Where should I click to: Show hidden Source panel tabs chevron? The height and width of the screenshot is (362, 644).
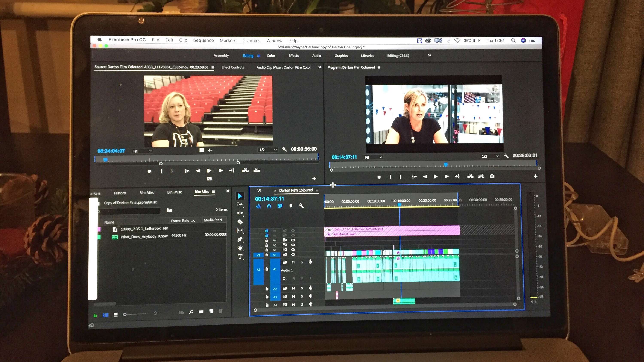[x=320, y=67]
